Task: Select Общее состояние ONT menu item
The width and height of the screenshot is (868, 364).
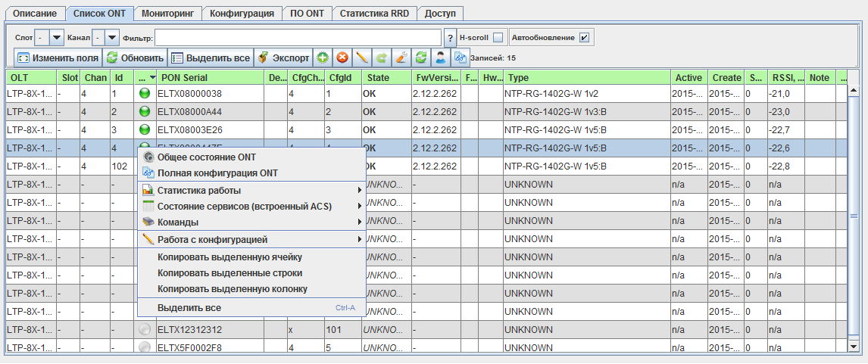Action: pyautogui.click(x=206, y=157)
